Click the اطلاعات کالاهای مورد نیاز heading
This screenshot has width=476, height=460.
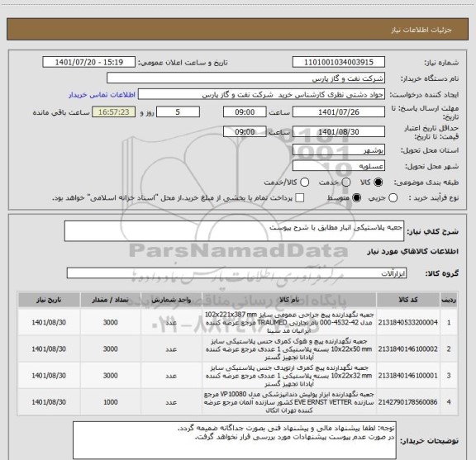[412, 252]
